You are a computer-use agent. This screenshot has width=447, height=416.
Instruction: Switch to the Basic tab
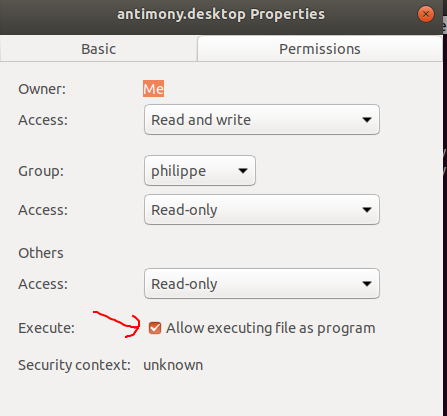(99, 49)
